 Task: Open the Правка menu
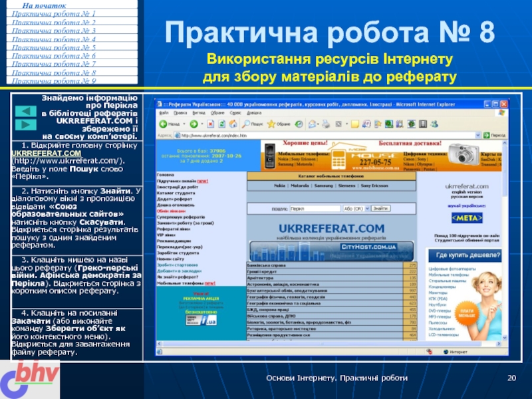click(x=180, y=112)
